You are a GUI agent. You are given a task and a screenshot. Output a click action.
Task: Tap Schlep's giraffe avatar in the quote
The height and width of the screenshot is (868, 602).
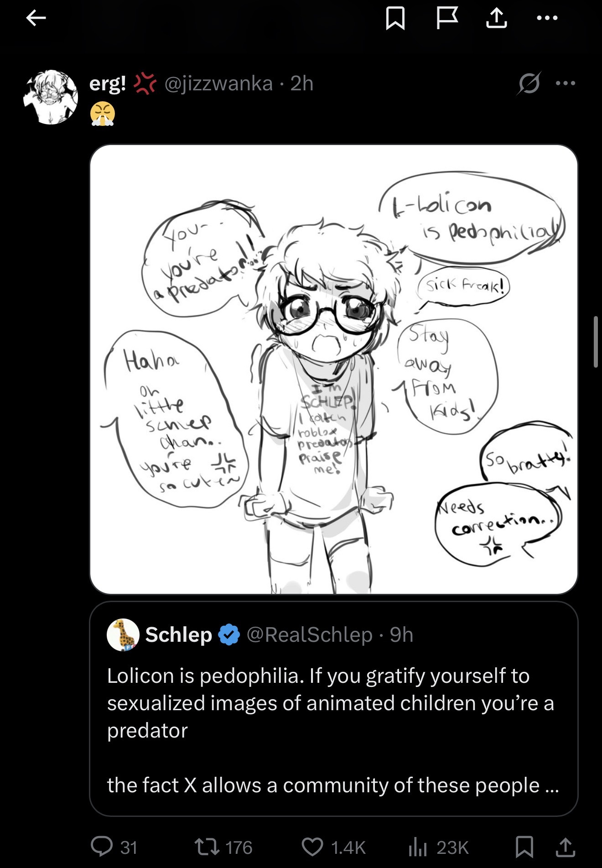[123, 634]
